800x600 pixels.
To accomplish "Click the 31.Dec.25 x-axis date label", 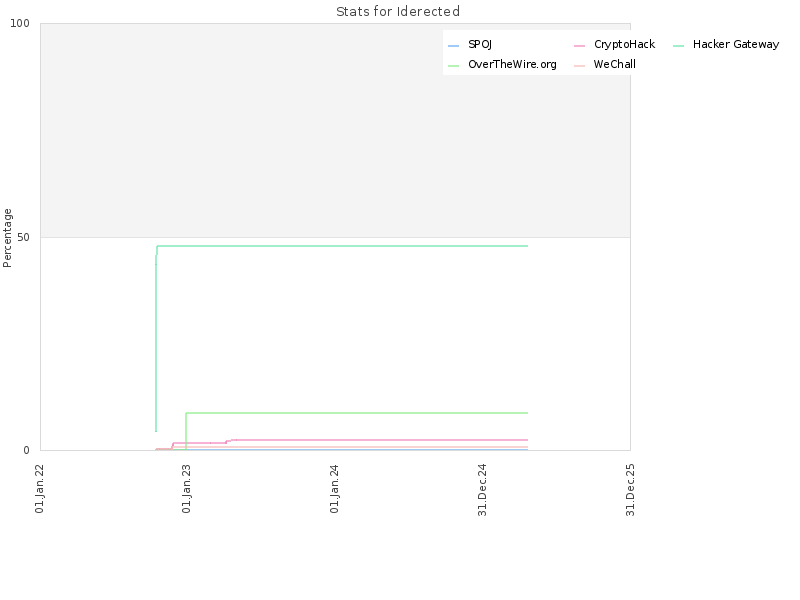I will pyautogui.click(x=630, y=490).
